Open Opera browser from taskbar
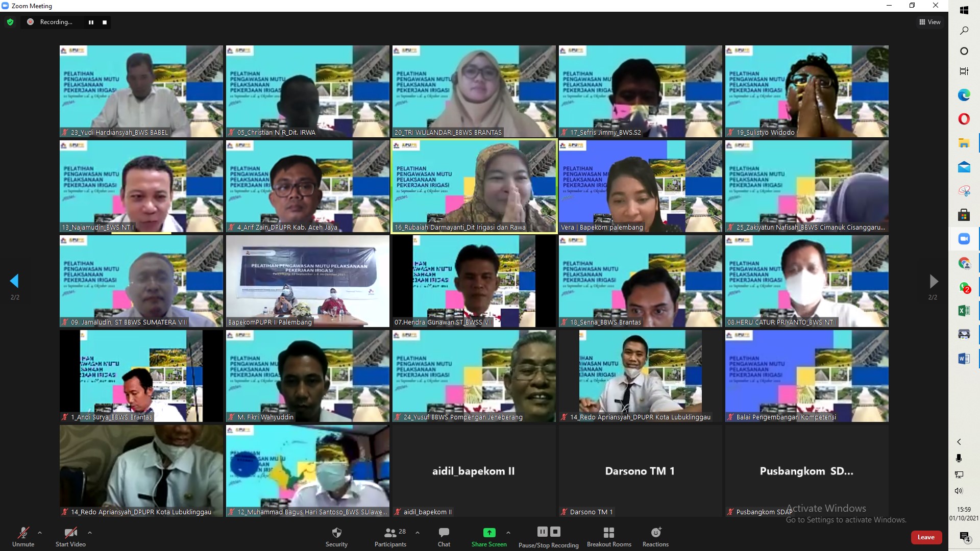This screenshot has height=551, width=980. (x=964, y=119)
